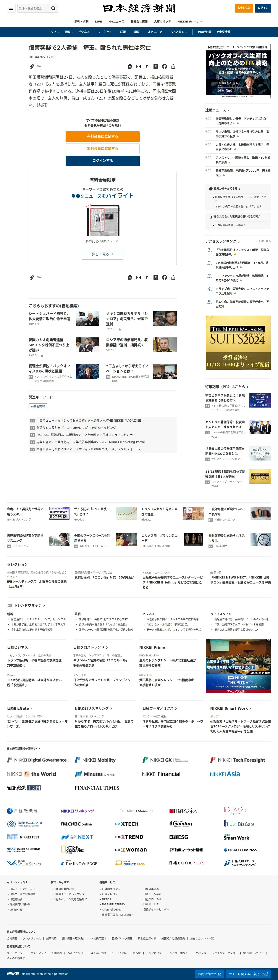Image resolution: width=278 pixels, height=980 pixels.
Task: Click the X icon below the paywall box
Action: tap(156, 278)
